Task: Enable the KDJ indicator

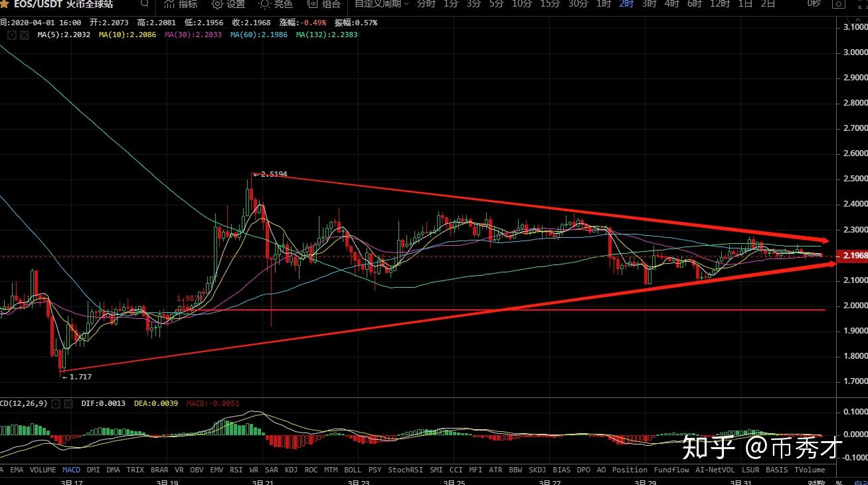Action: click(x=292, y=470)
